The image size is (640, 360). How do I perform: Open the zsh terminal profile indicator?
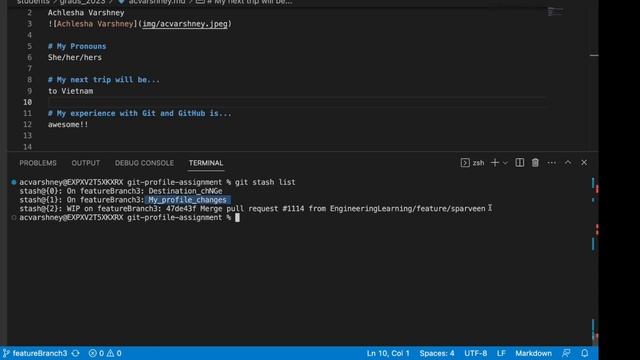[x=472, y=163]
